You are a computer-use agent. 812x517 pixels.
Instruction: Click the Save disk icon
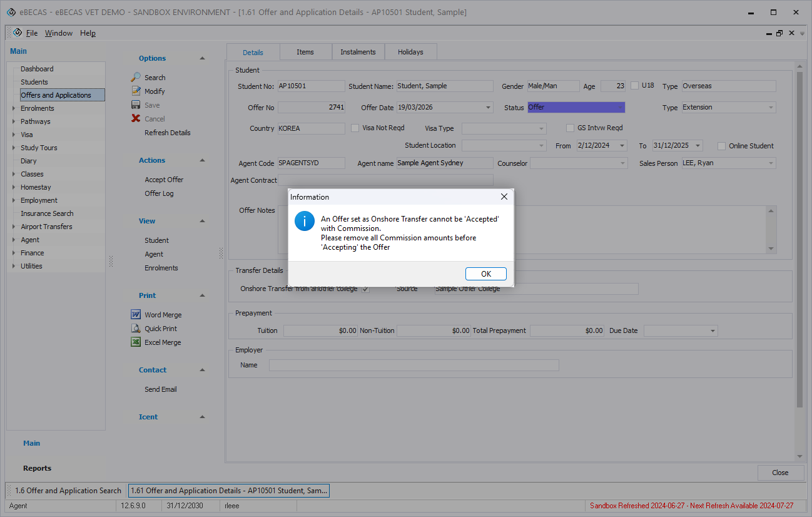point(136,105)
